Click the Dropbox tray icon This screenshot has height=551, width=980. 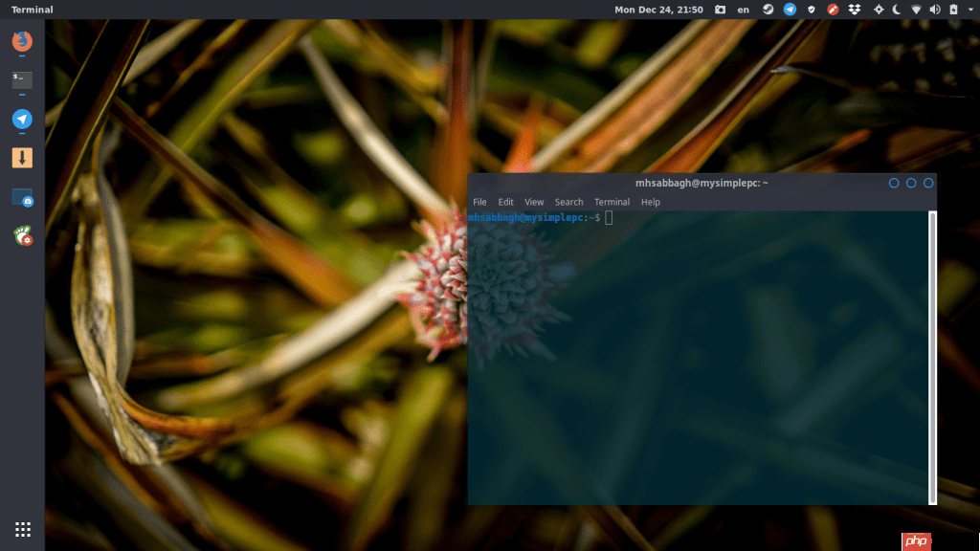click(855, 10)
